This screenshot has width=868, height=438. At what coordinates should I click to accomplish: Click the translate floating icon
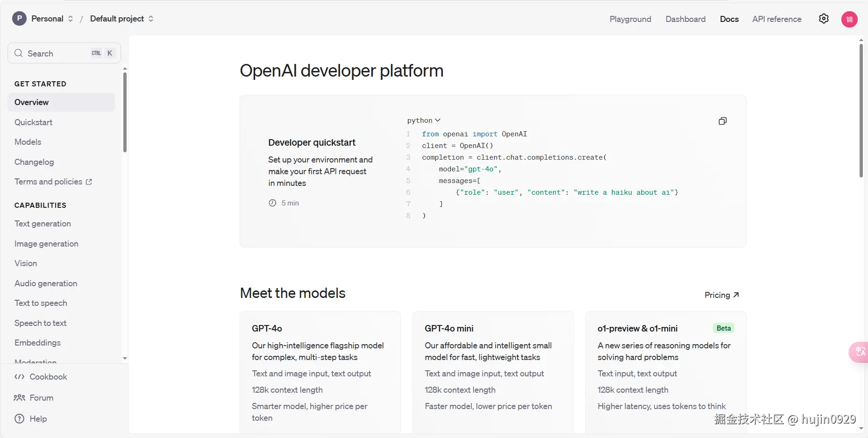pos(860,352)
